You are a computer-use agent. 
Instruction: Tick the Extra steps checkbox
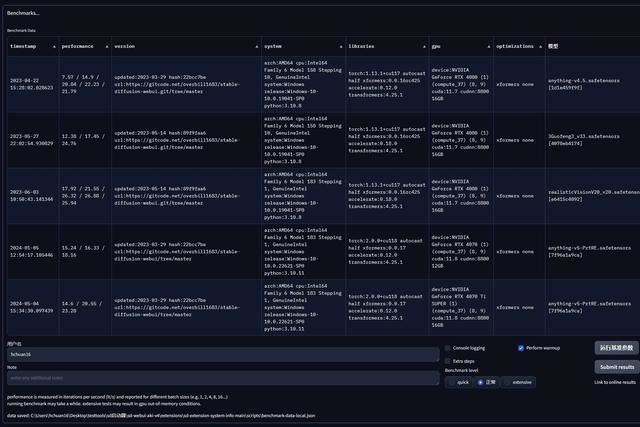448,361
